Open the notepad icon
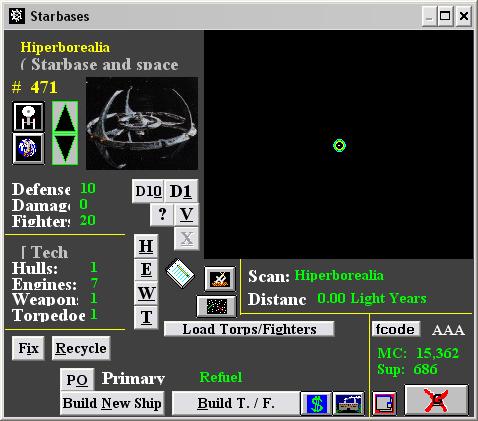 (180, 273)
